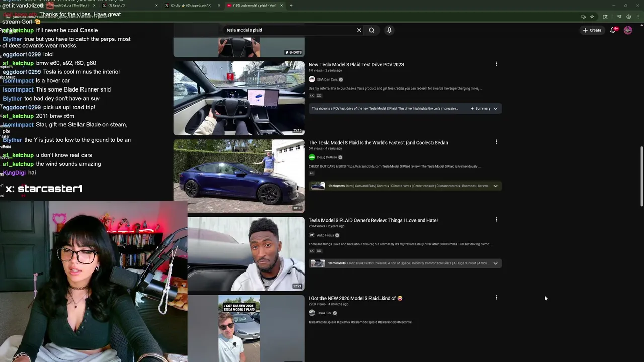Open the Doug DeMuro channel avatar
This screenshot has height=362, width=644.
312,157
